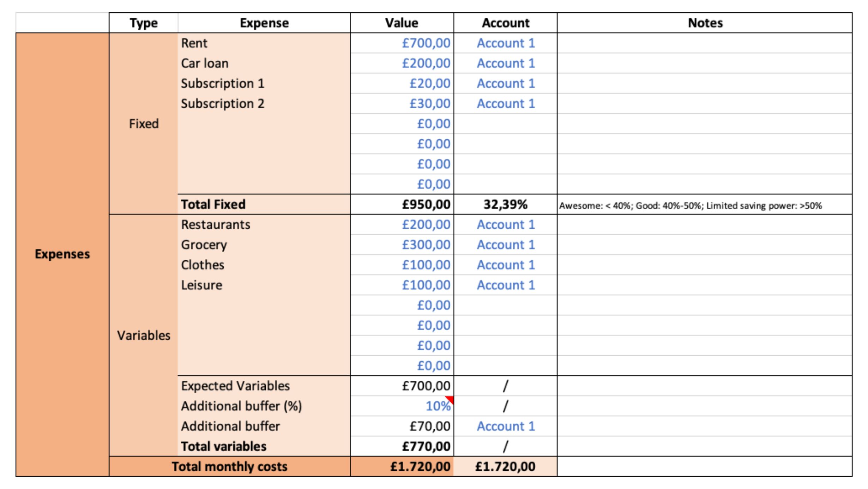This screenshot has width=868, height=489.
Task: Click the Total monthly costs label
Action: [229, 466]
